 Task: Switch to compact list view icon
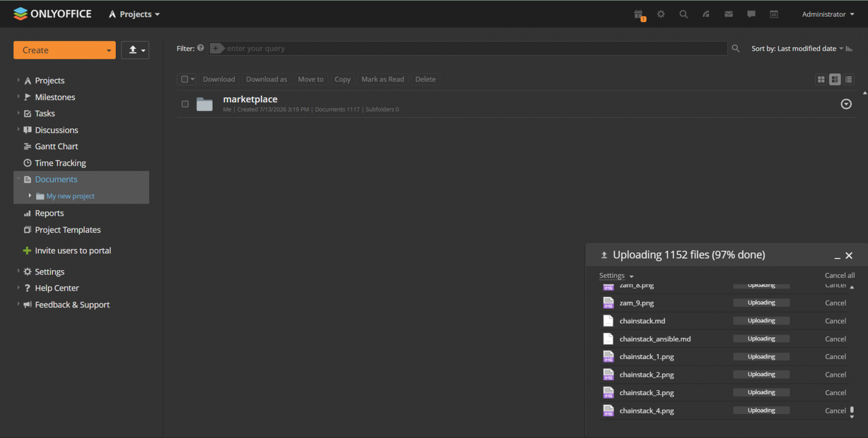pyautogui.click(x=849, y=79)
